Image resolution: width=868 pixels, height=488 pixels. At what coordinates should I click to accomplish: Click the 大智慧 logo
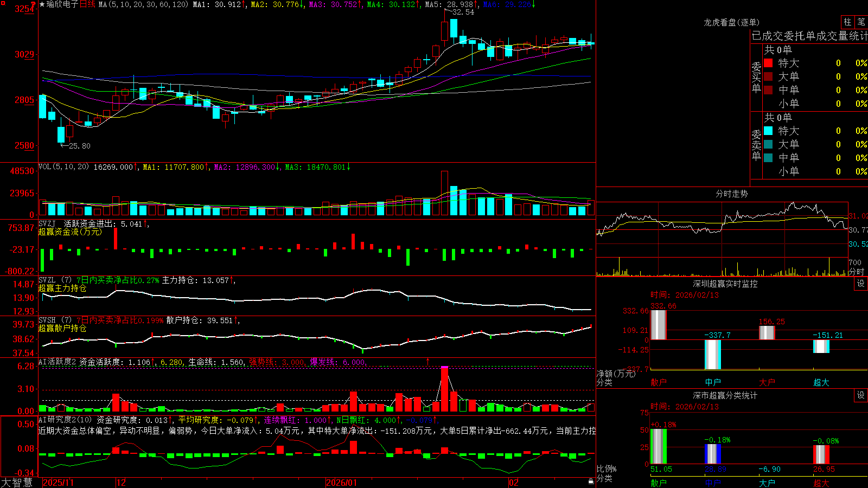(16, 482)
